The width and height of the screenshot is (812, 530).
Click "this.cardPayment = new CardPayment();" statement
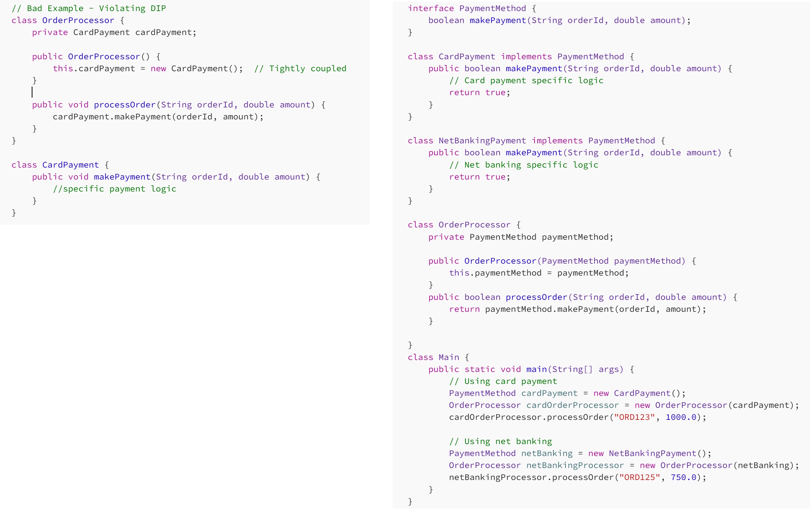tap(148, 68)
